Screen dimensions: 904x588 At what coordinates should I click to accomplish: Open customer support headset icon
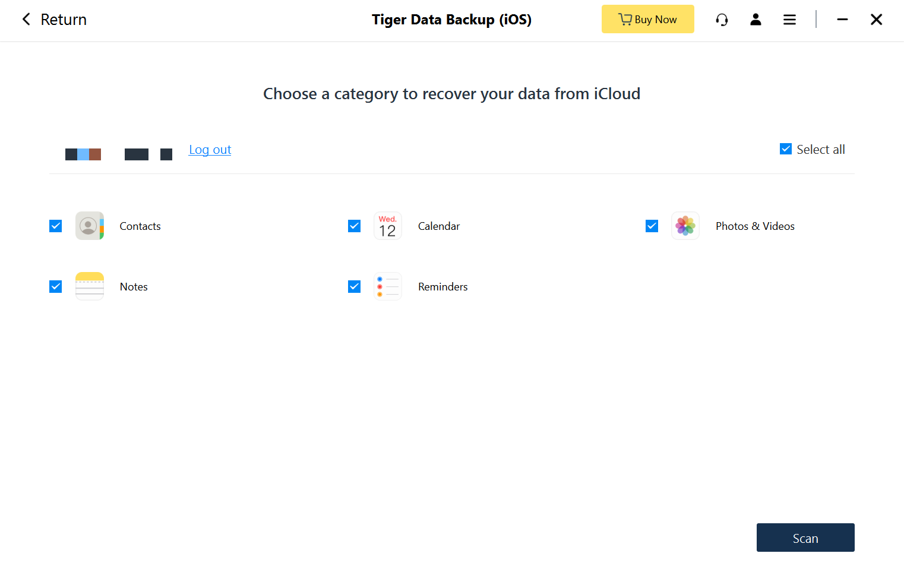722,20
